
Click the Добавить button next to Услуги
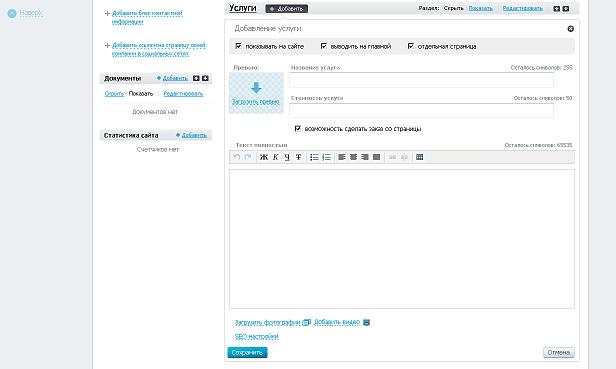[287, 9]
